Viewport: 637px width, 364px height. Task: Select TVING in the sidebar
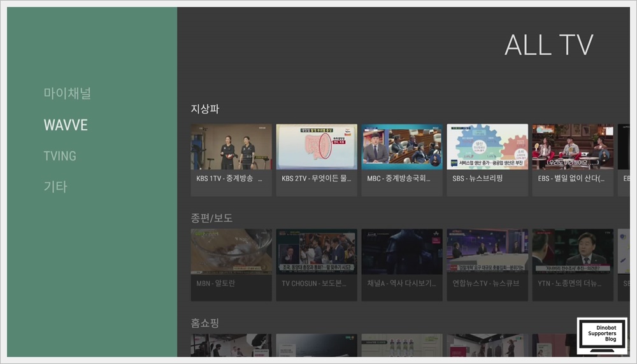click(60, 156)
